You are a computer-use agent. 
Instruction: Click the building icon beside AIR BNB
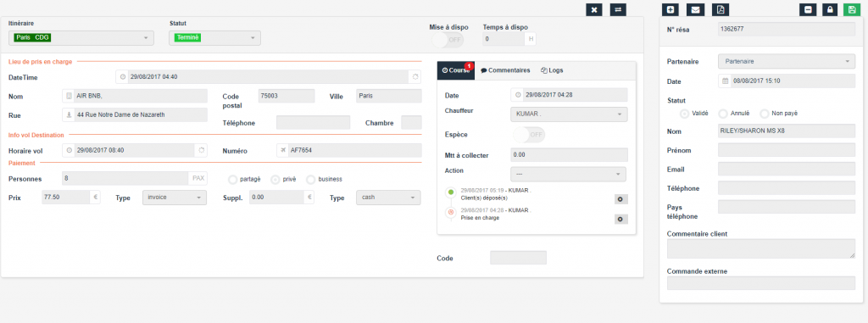tap(69, 97)
